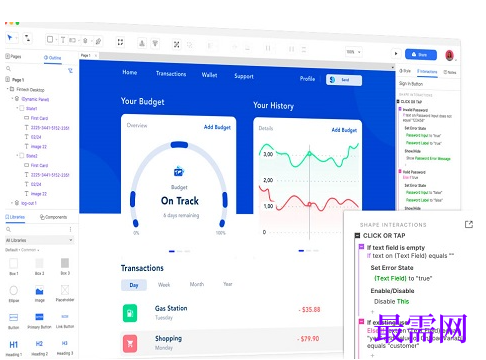Pick the Heading 1 widget

tap(14, 348)
